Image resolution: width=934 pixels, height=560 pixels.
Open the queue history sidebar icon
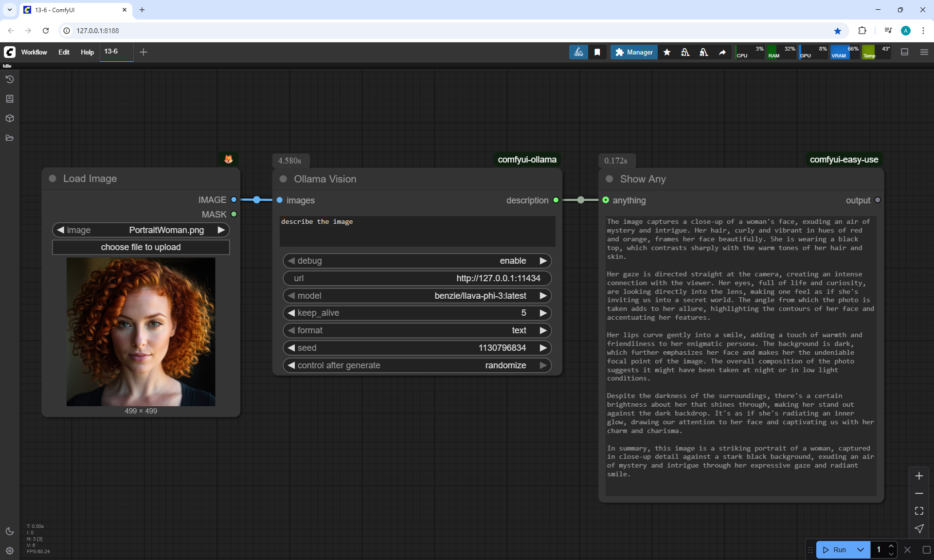click(9, 79)
